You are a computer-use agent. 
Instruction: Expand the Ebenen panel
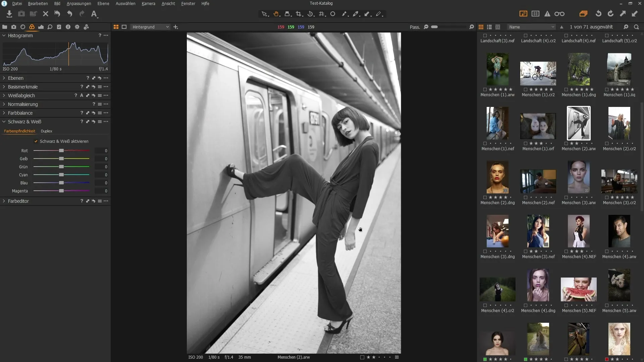(x=4, y=78)
